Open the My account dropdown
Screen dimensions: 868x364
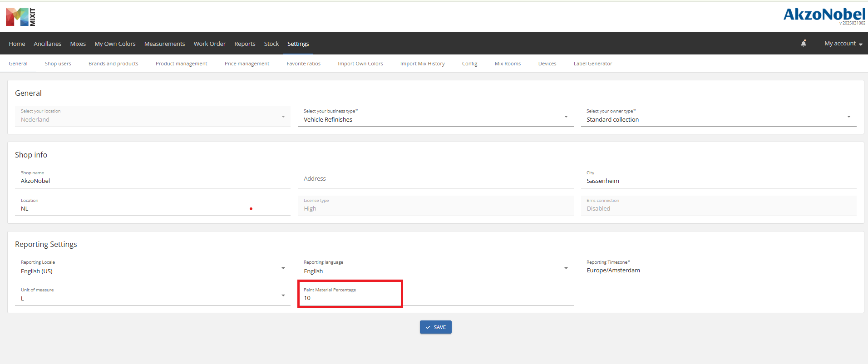843,44
